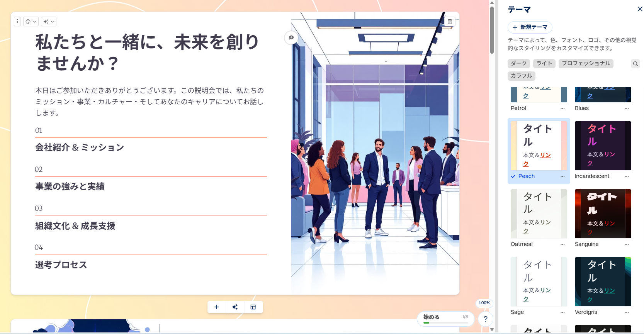
Task: Open more options for Oatmeal theme
Action: point(562,244)
